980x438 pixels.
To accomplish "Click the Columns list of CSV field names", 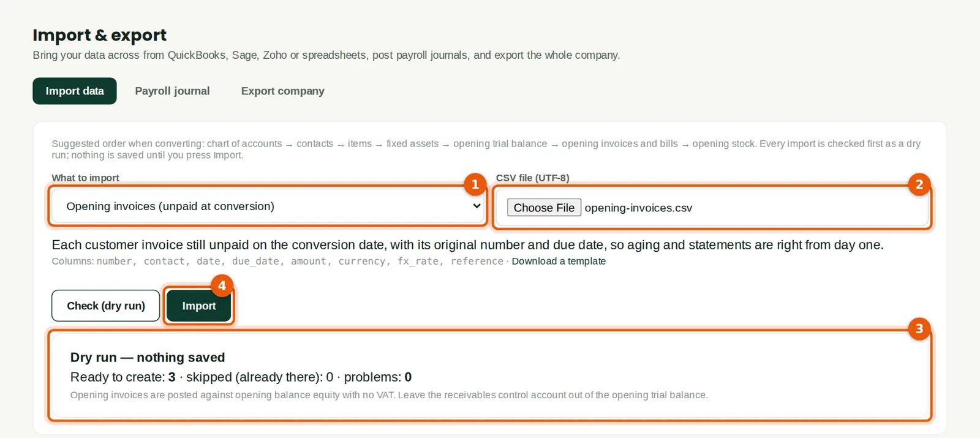I will (x=277, y=261).
